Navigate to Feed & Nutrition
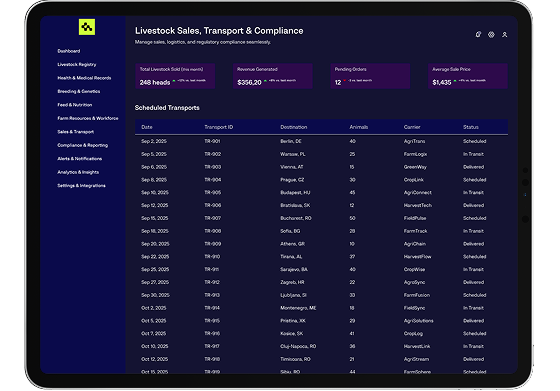Image resolution: width=560 pixels, height=391 pixels. coord(75,105)
